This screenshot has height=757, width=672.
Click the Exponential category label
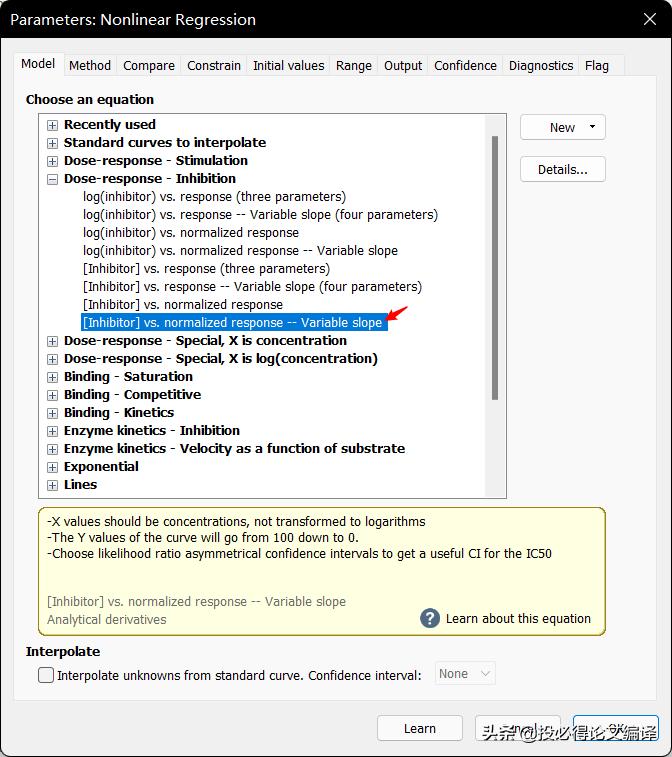click(101, 467)
